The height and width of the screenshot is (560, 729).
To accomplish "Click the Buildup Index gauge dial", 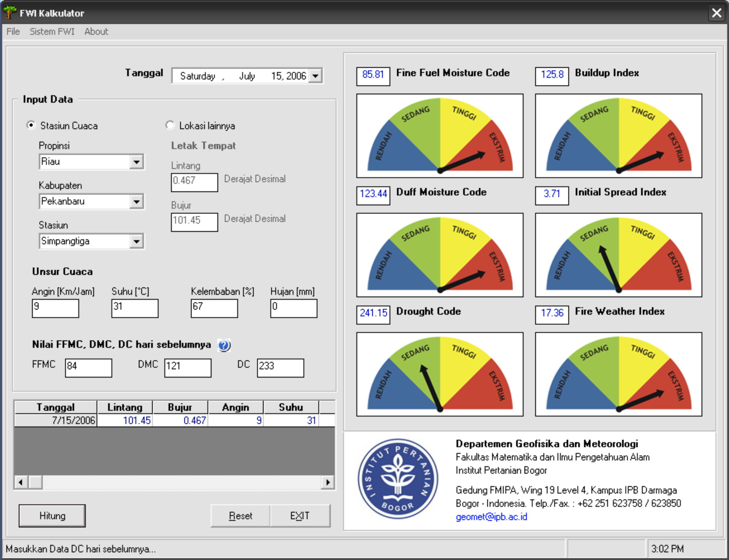I will pos(618,136).
